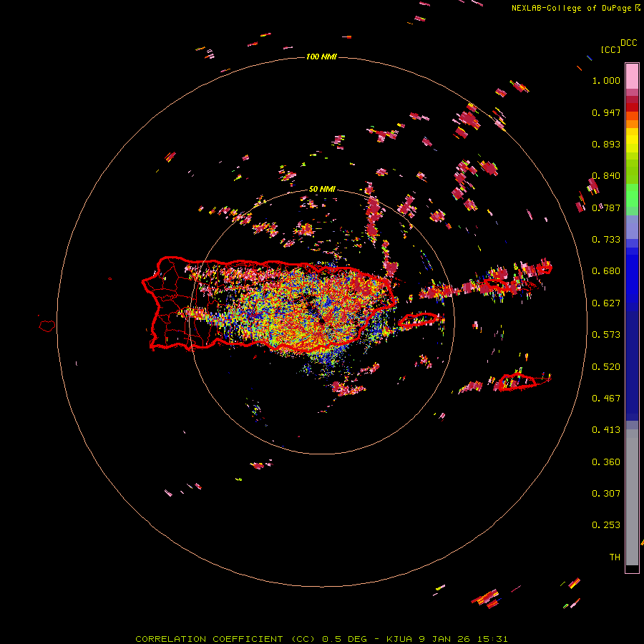Click the 100 NMI range ring label

click(x=321, y=57)
